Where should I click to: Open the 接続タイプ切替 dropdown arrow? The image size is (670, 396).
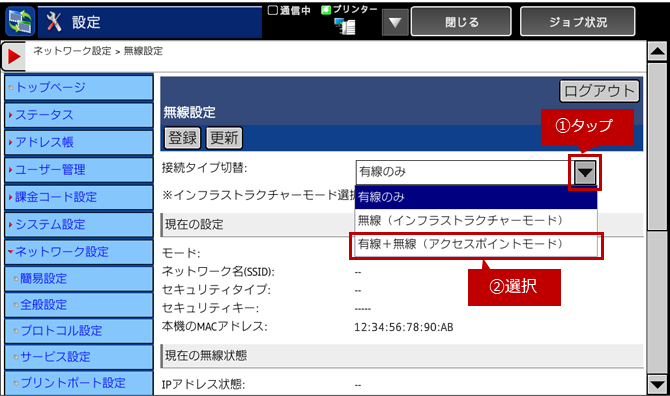585,173
